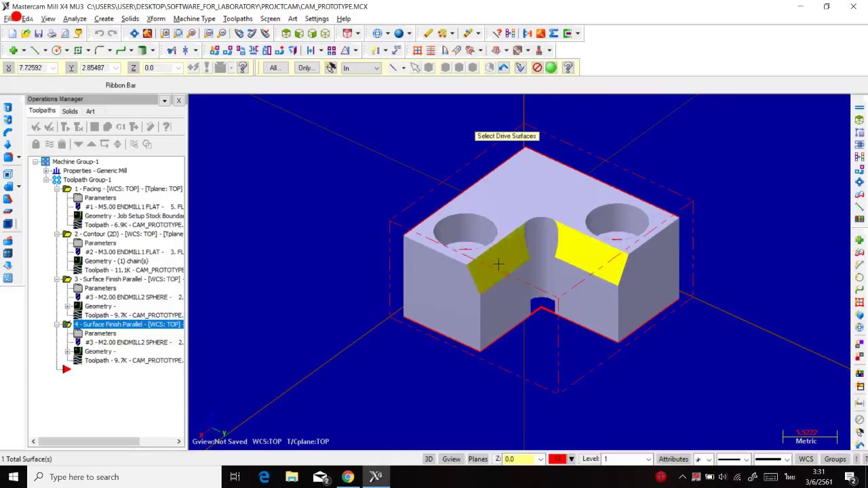
Task: Open the Xform menu
Action: (x=156, y=18)
